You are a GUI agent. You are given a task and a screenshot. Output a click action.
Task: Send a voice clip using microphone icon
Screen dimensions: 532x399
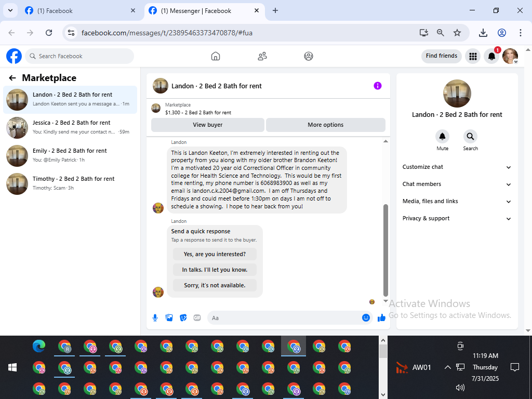[x=155, y=318]
